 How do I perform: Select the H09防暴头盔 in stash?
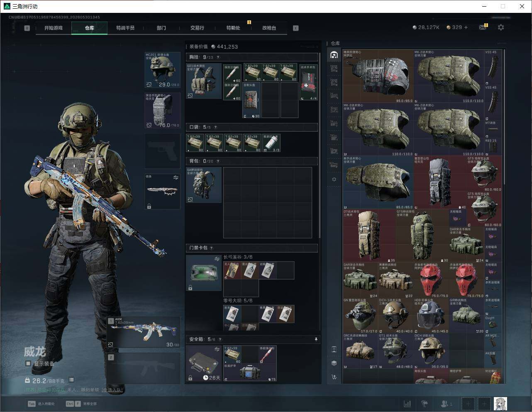[431, 316]
